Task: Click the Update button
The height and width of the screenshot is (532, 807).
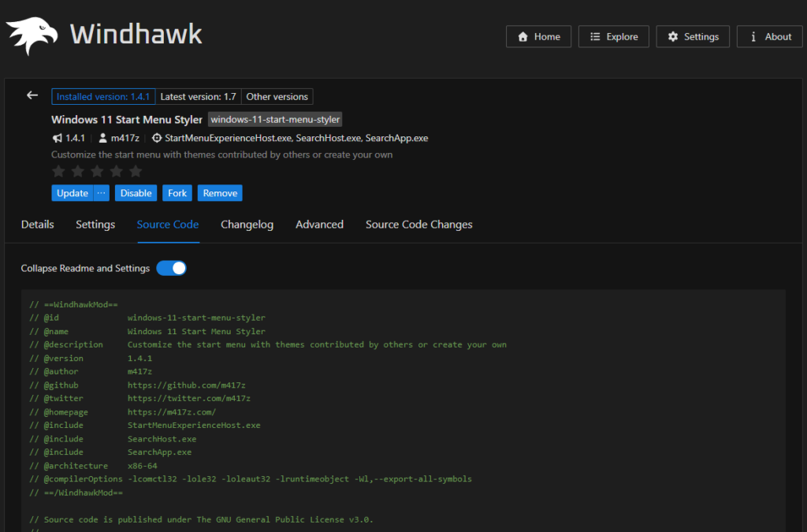Action: (73, 193)
